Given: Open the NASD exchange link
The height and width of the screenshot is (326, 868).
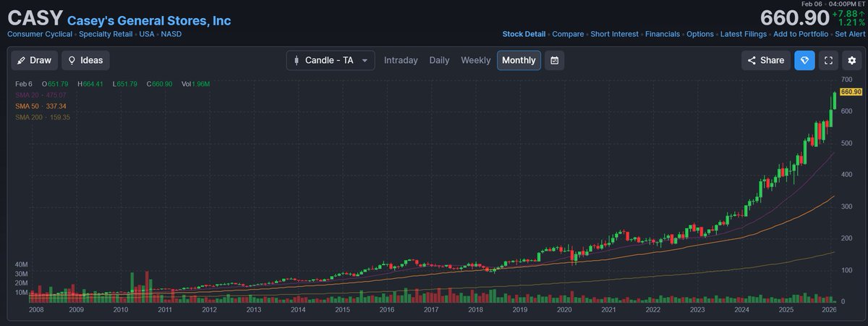Looking at the screenshot, I should (171, 34).
